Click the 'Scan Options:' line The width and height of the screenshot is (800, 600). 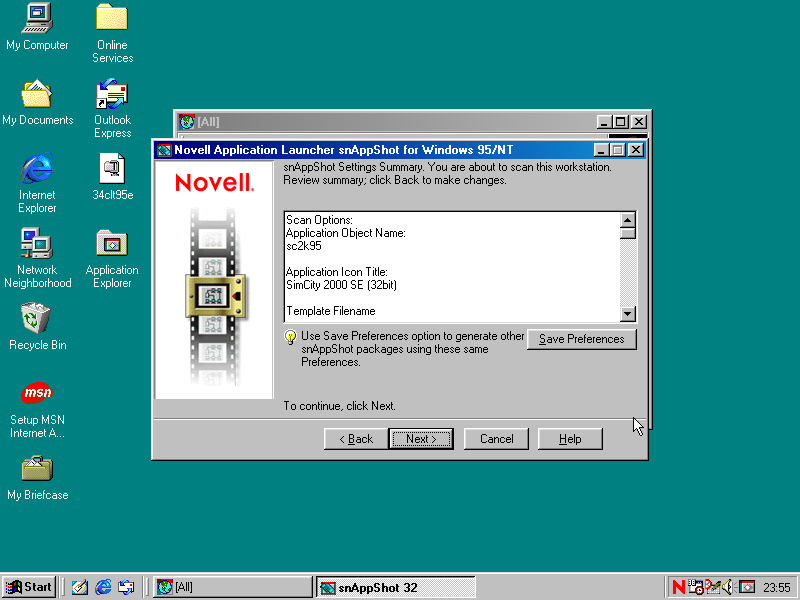pyautogui.click(x=319, y=220)
